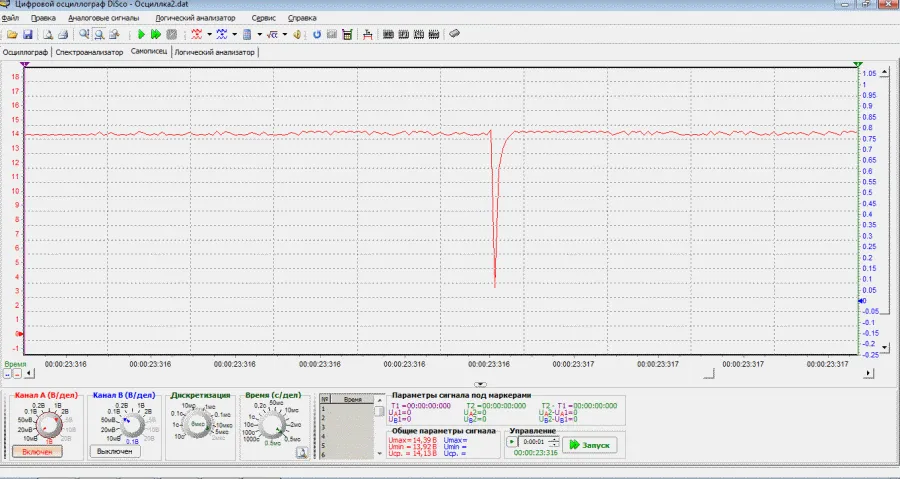
Task: Click the Время seconds-per-division knob
Action: (x=272, y=425)
